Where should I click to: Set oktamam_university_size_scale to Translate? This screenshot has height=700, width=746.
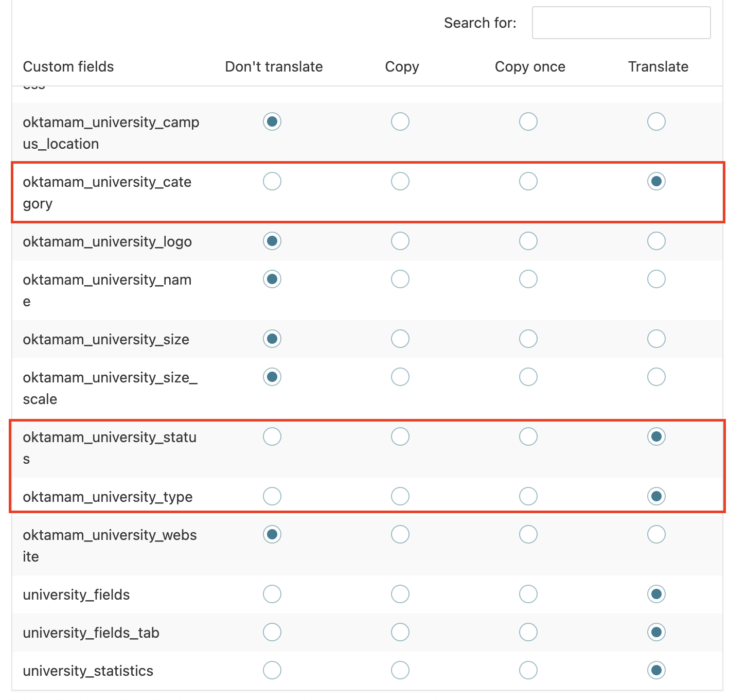656,377
